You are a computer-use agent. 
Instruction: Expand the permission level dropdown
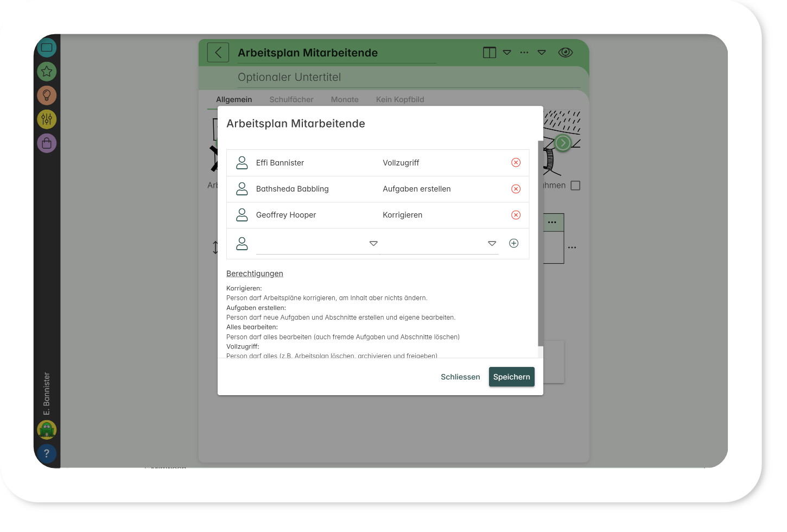[492, 244]
